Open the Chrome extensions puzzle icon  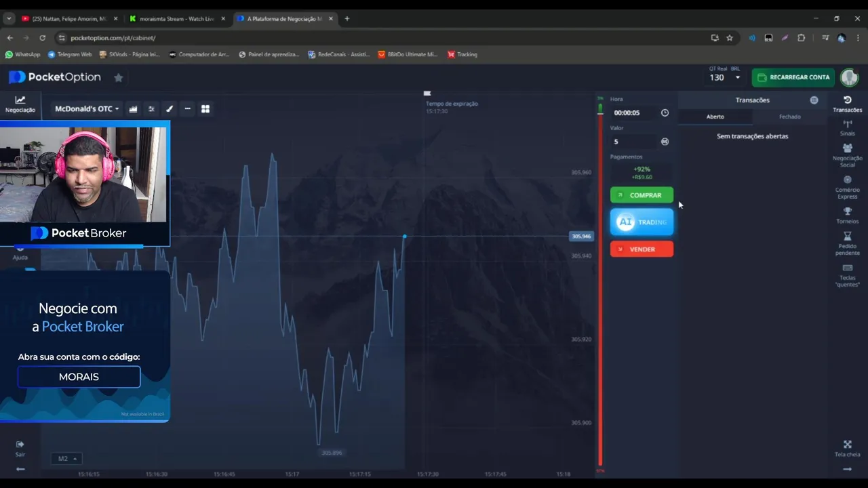click(801, 38)
